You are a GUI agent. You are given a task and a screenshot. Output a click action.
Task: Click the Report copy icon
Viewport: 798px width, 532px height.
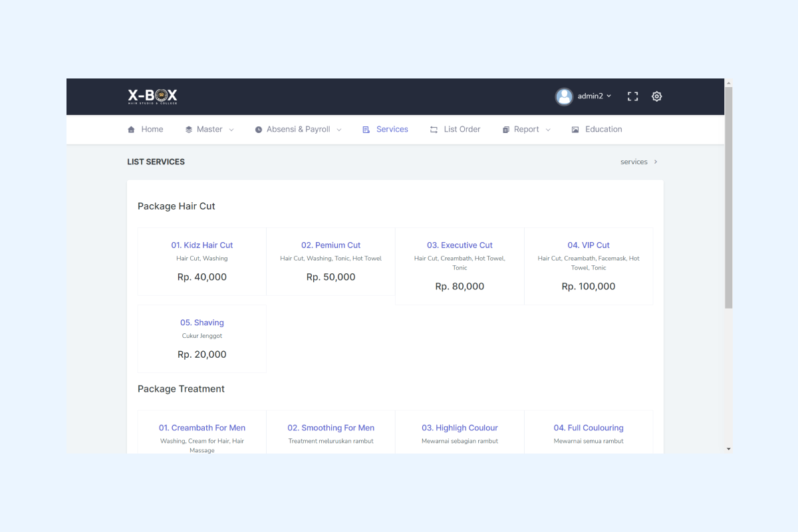(506, 130)
